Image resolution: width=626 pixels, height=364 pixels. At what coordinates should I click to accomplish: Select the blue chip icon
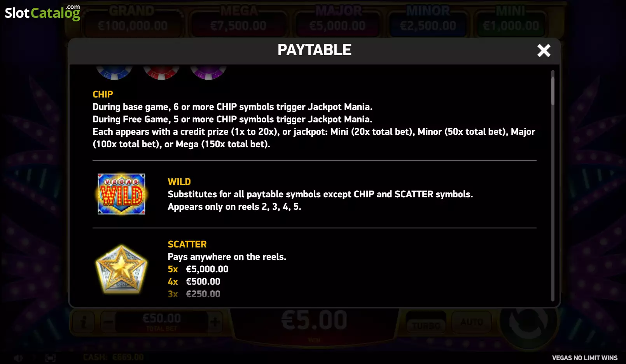pos(114,72)
